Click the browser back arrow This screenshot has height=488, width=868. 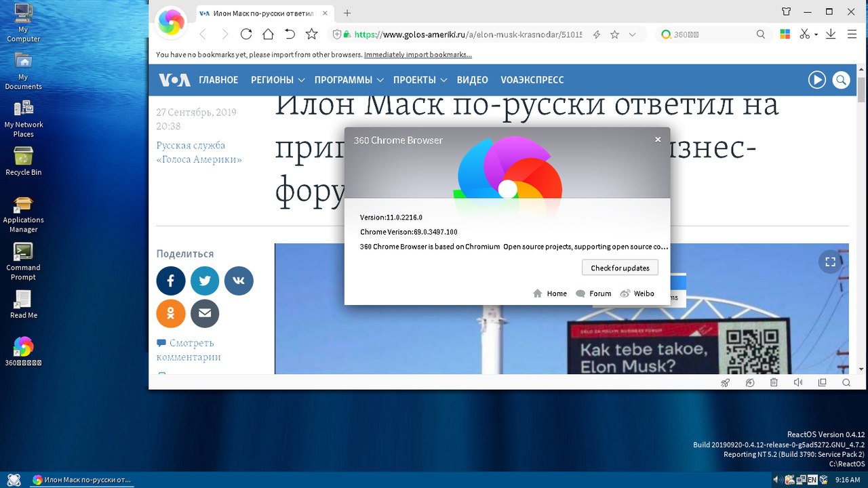click(202, 35)
